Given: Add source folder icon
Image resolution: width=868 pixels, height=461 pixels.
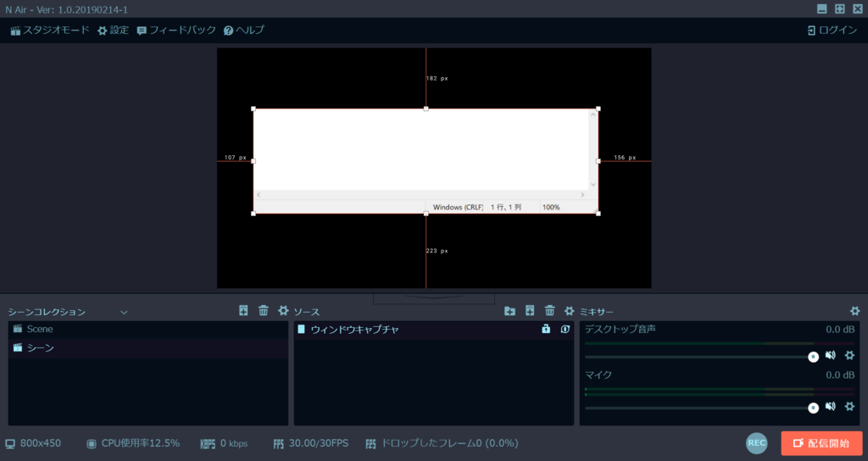Looking at the screenshot, I should coord(509,311).
